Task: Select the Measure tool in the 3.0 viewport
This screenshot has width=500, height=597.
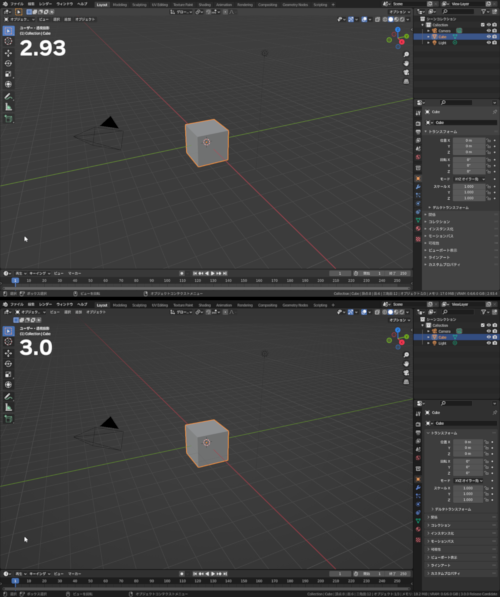Action: click(8, 407)
